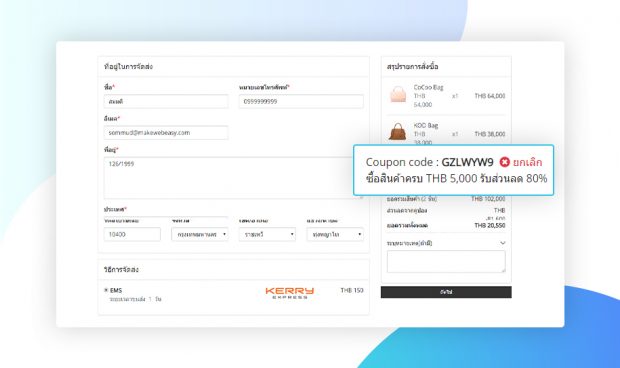Click the postal code field 10400
Viewport: 620px width, 368px height.
click(132, 234)
